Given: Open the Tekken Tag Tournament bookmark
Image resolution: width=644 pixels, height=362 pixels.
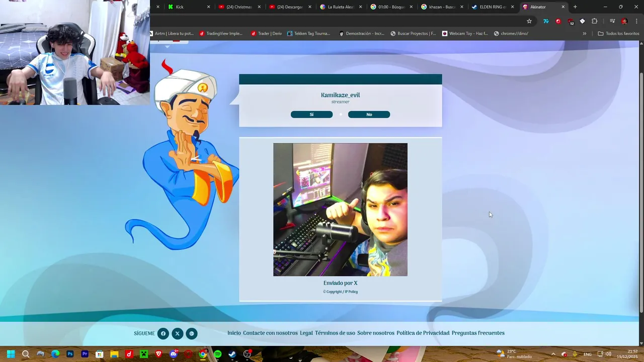Looking at the screenshot, I should 309,34.
